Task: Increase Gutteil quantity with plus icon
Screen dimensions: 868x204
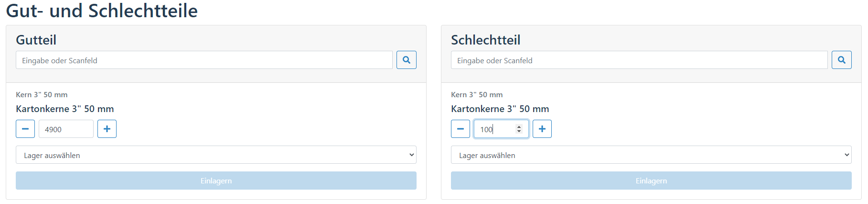Action: click(x=107, y=129)
